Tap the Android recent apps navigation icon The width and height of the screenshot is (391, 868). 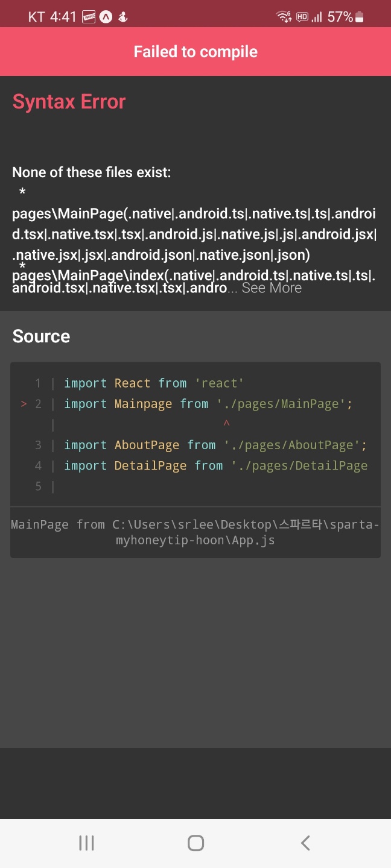point(86,843)
